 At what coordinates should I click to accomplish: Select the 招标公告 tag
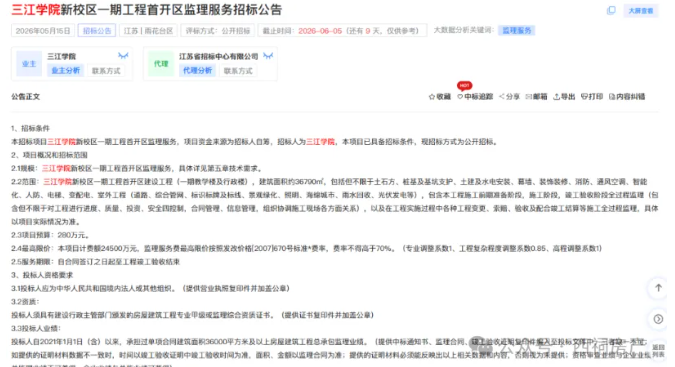click(97, 31)
